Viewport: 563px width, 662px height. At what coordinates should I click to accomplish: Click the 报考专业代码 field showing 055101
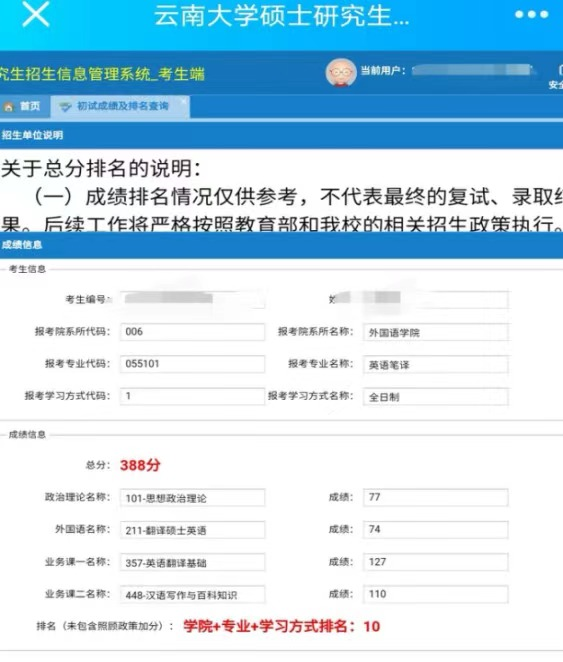192,364
